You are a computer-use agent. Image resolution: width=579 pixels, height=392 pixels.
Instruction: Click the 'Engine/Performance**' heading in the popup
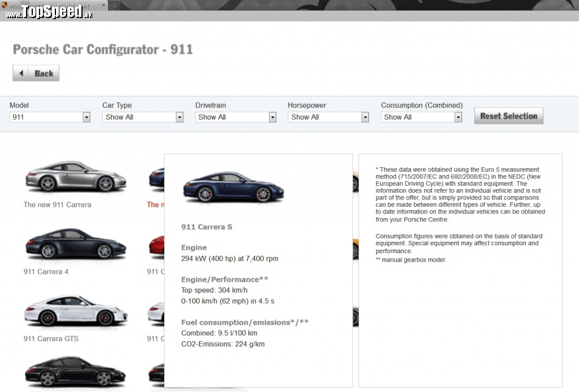[224, 280]
